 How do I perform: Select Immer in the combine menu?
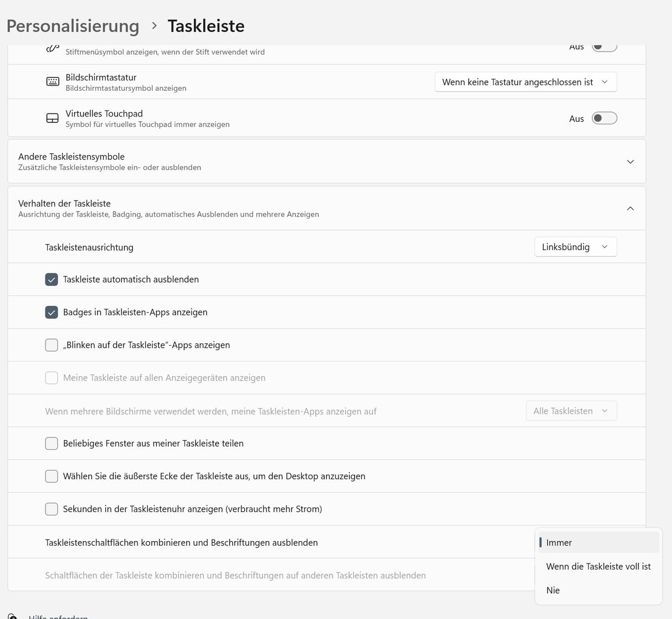coord(559,543)
